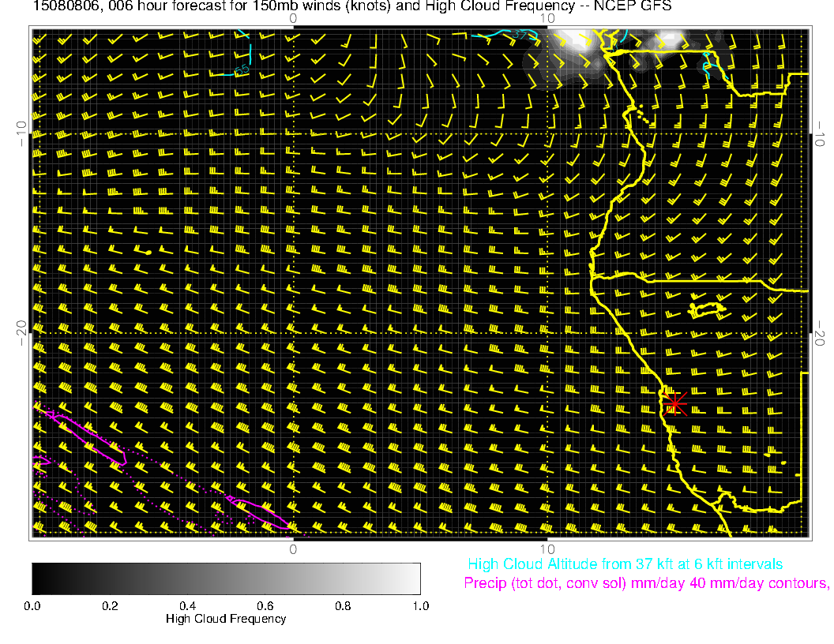Click the 0.0 tick on the colorbar
This screenshot has width=834, height=644.
click(x=32, y=606)
